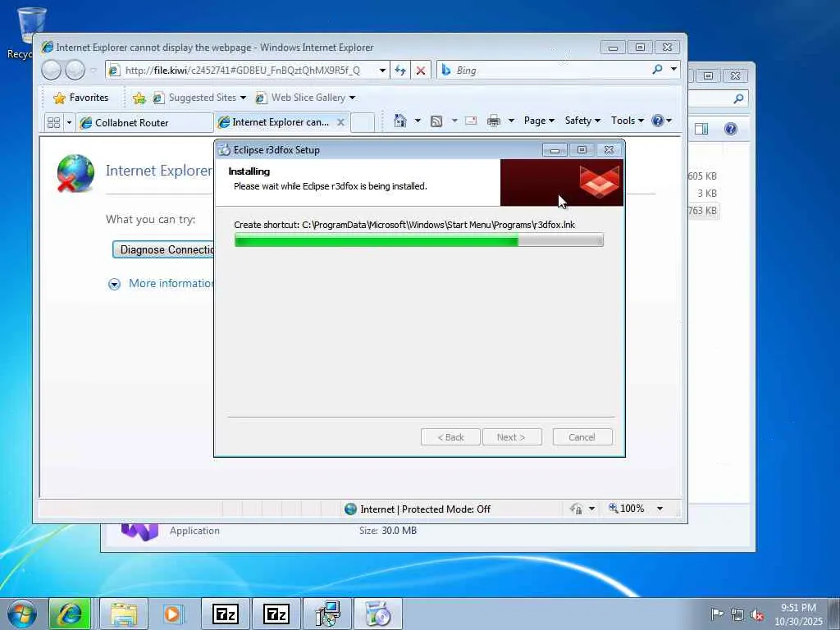Click the r3dfox logo in setup header
The height and width of the screenshot is (630, 840).
pyautogui.click(x=599, y=181)
